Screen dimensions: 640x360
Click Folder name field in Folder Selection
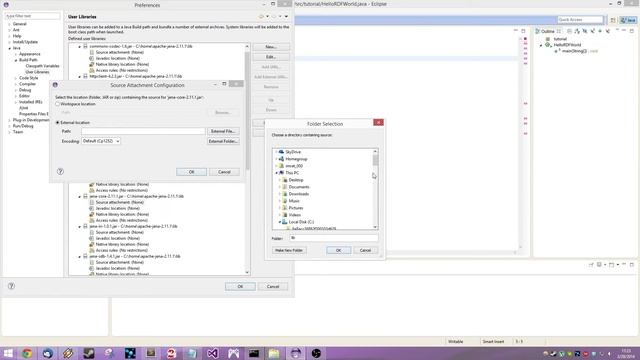333,238
